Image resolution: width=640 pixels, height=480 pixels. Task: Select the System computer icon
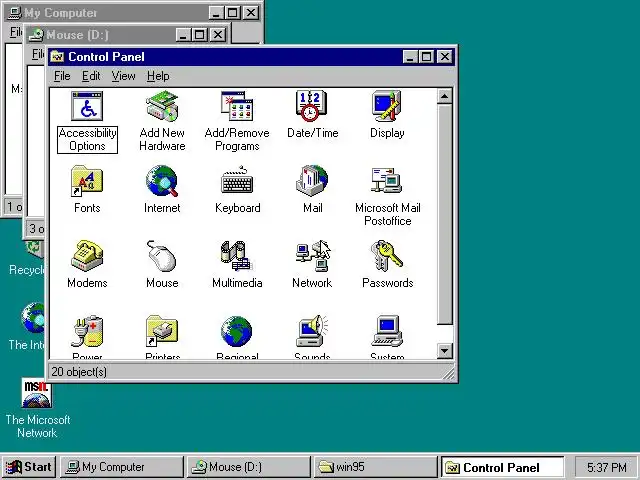pyautogui.click(x=387, y=331)
